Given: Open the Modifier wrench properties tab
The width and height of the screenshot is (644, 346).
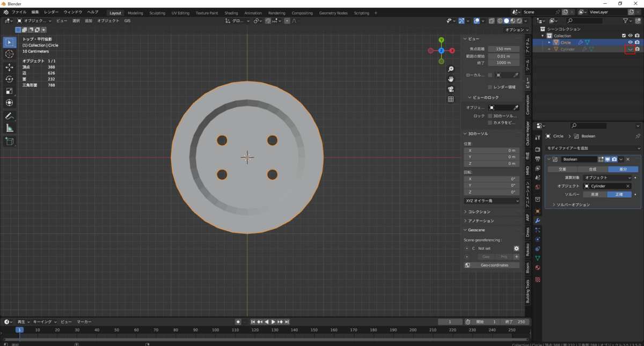Looking at the screenshot, I should click(x=538, y=220).
